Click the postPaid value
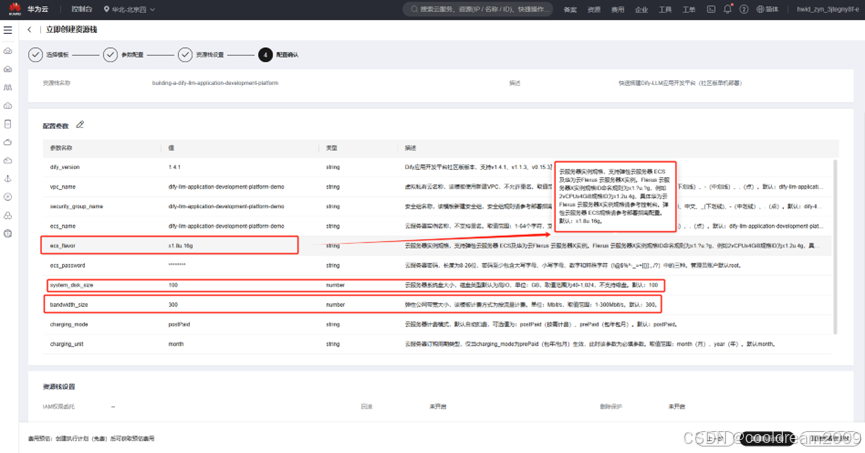 (179, 324)
